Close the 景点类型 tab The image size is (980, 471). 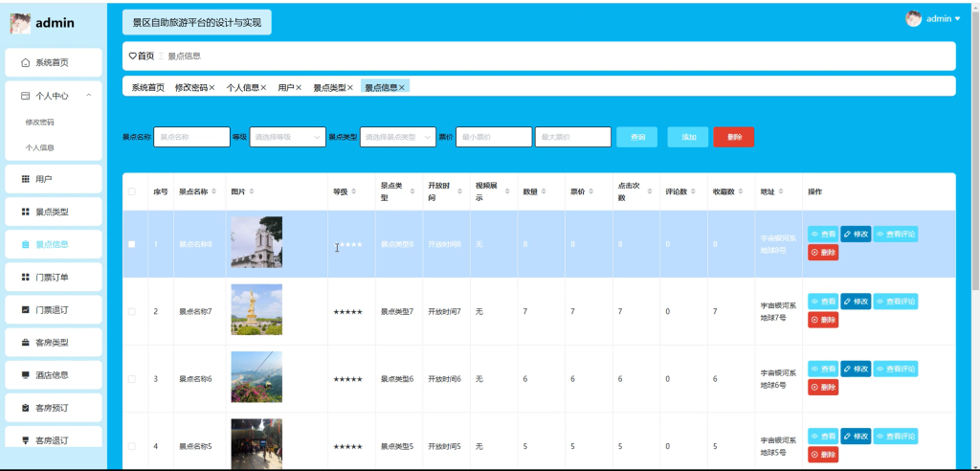pos(350,87)
